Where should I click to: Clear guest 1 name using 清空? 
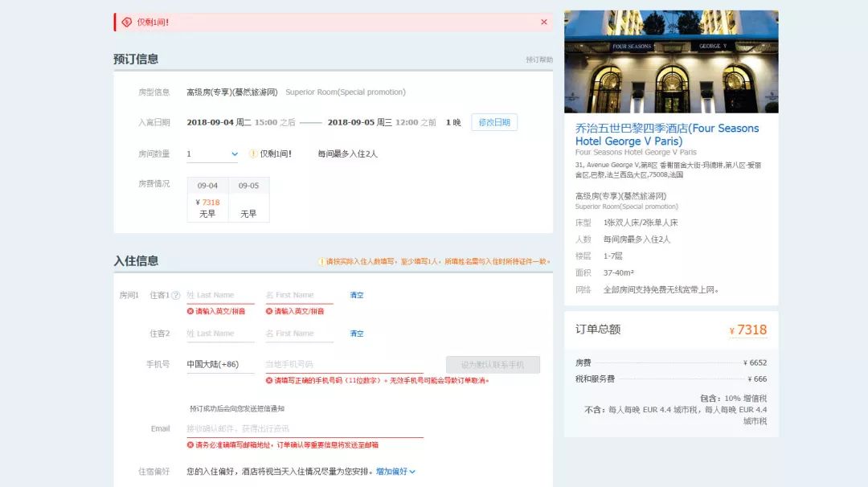point(356,295)
